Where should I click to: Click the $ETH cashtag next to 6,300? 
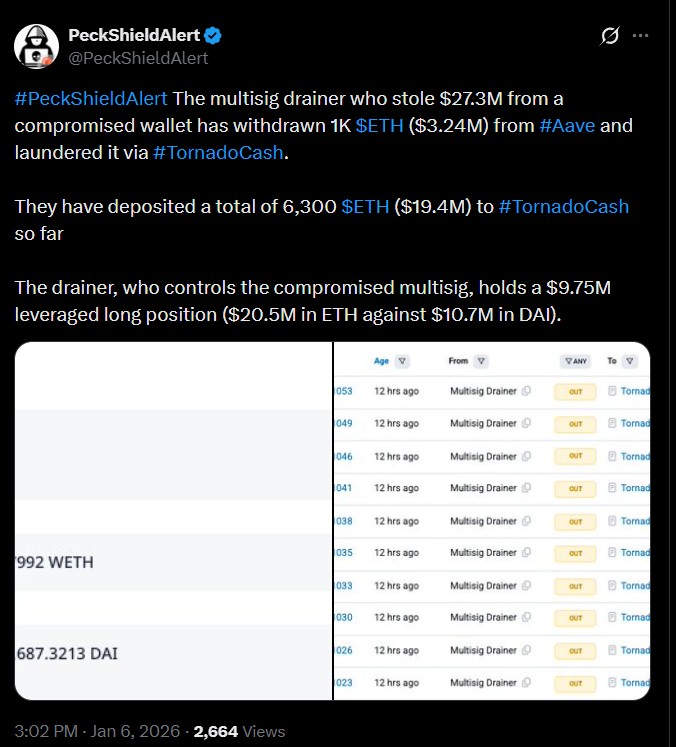click(x=365, y=207)
